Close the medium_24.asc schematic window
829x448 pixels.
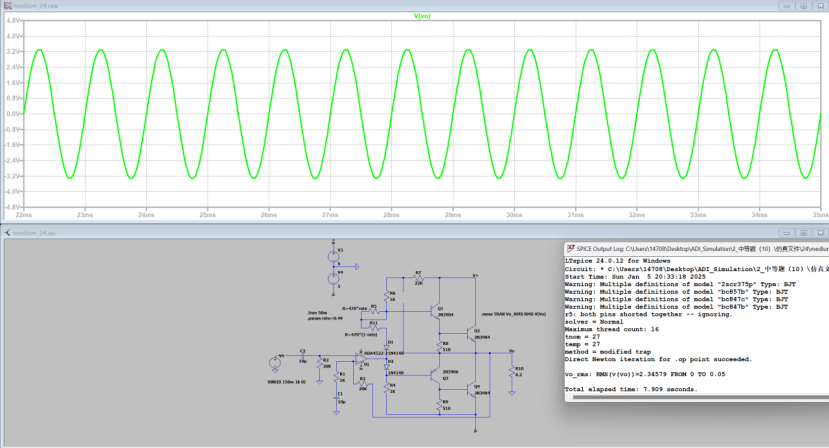click(x=820, y=233)
